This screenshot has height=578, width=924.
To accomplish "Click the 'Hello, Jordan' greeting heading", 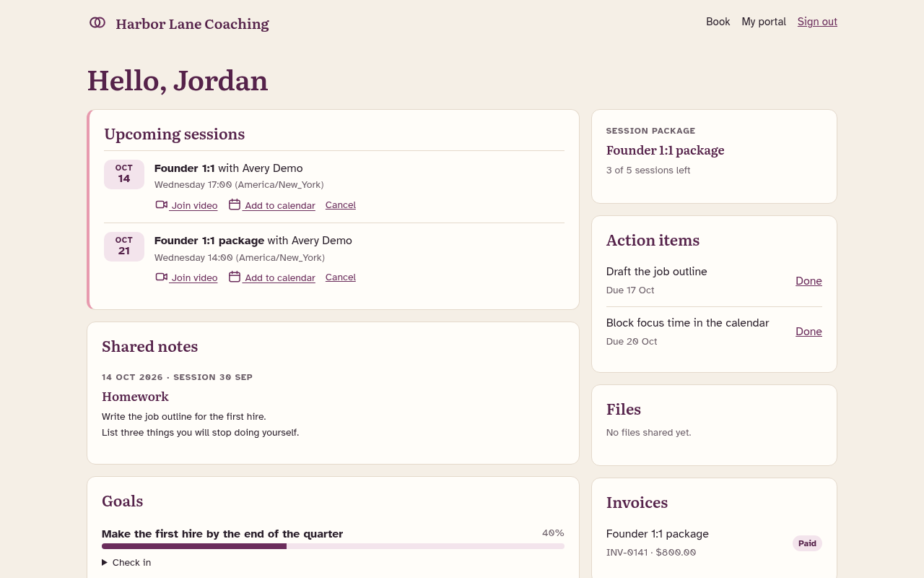I will point(178,80).
